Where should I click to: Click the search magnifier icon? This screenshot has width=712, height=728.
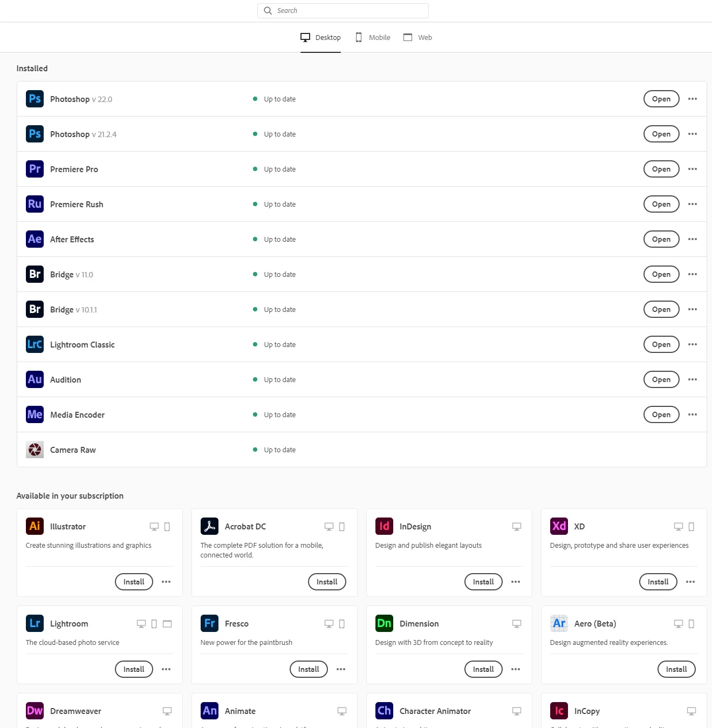[x=268, y=11]
